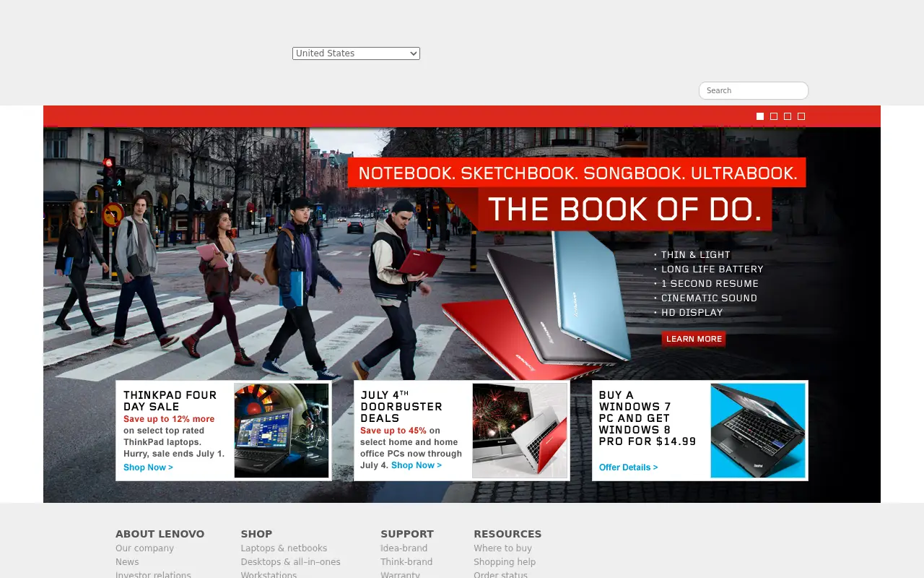Viewport: 924px width, 578px height.
Task: Select the second carousel slide indicator
Action: pyautogui.click(x=774, y=116)
